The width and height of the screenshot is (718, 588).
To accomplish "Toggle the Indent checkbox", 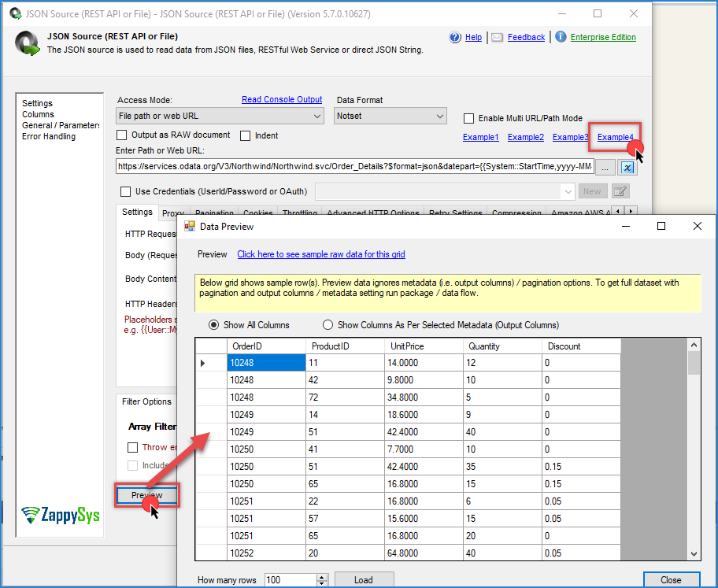I will pos(246,135).
